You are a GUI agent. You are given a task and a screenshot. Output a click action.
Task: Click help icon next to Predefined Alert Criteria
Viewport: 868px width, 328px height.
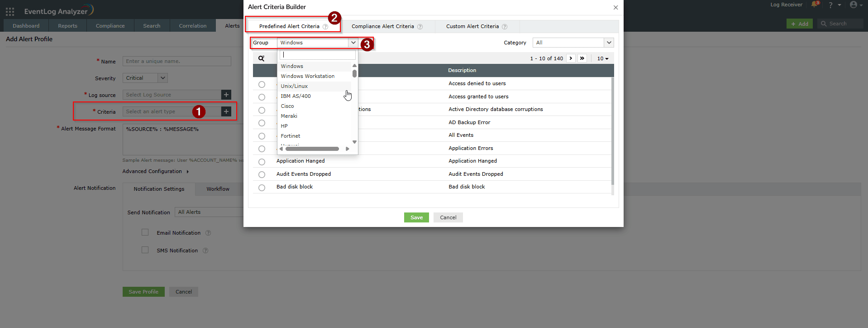pyautogui.click(x=325, y=27)
